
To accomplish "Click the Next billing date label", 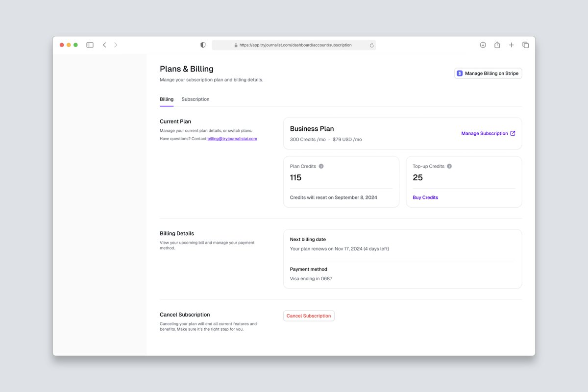I will click(x=308, y=240).
